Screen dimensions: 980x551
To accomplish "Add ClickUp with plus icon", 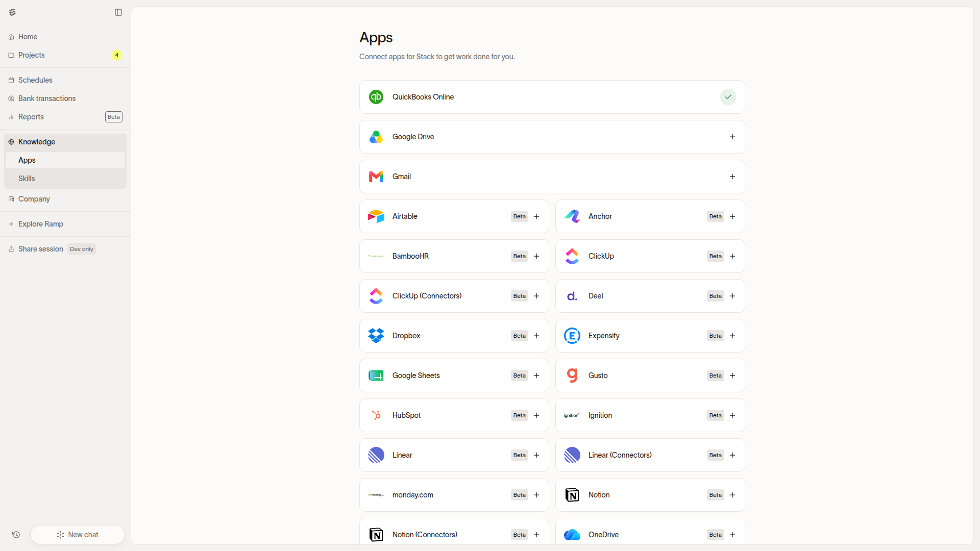I will (732, 256).
